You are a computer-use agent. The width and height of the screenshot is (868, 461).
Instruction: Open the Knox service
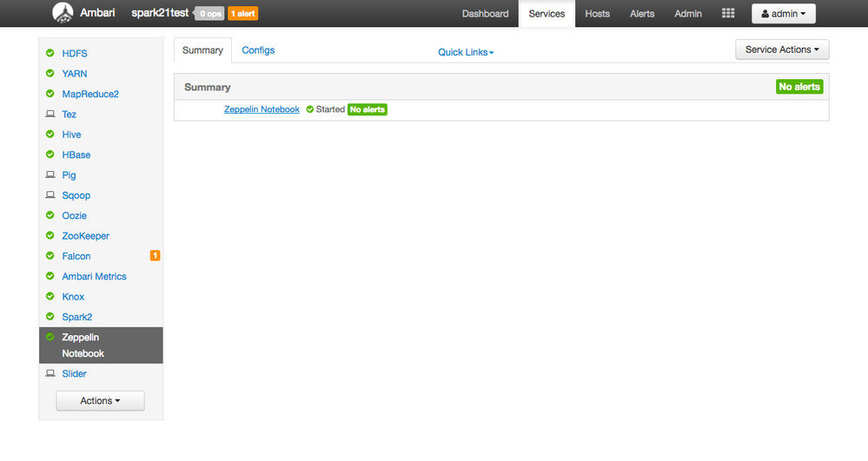(73, 297)
